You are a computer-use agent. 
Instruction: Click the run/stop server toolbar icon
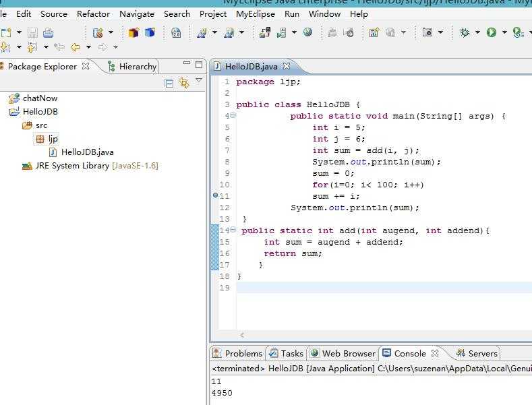[282, 32]
